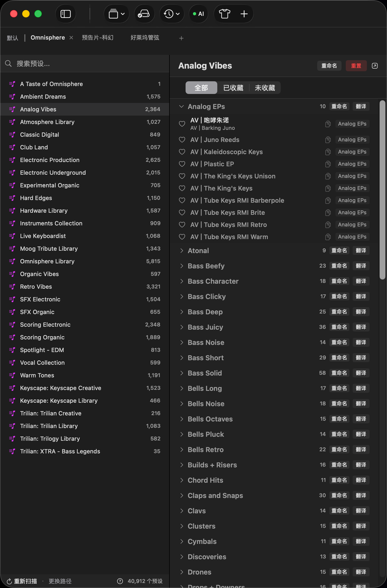Screen dimensions: 387x588
Task: Click the drive check icon in toolbar
Action: pos(144,14)
